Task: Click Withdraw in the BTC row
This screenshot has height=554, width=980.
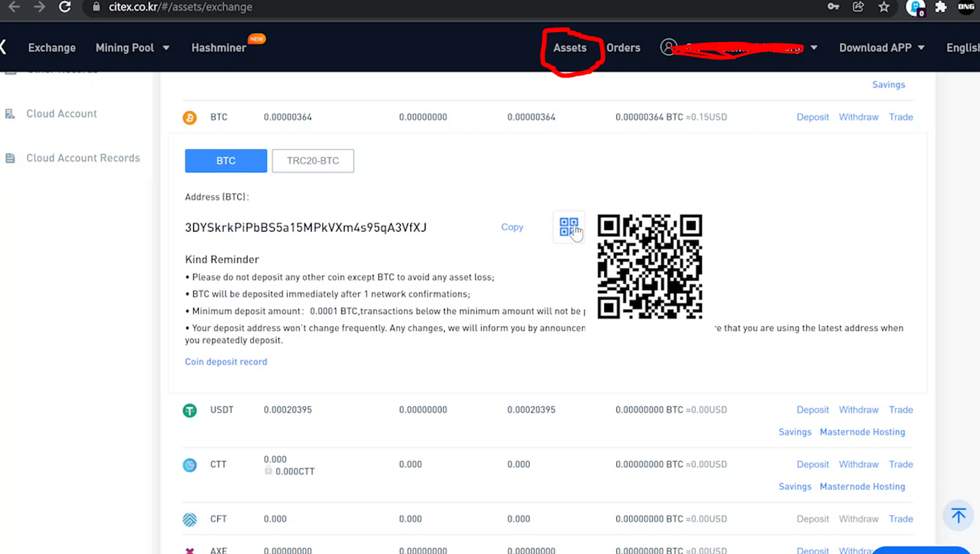Action: [x=859, y=117]
